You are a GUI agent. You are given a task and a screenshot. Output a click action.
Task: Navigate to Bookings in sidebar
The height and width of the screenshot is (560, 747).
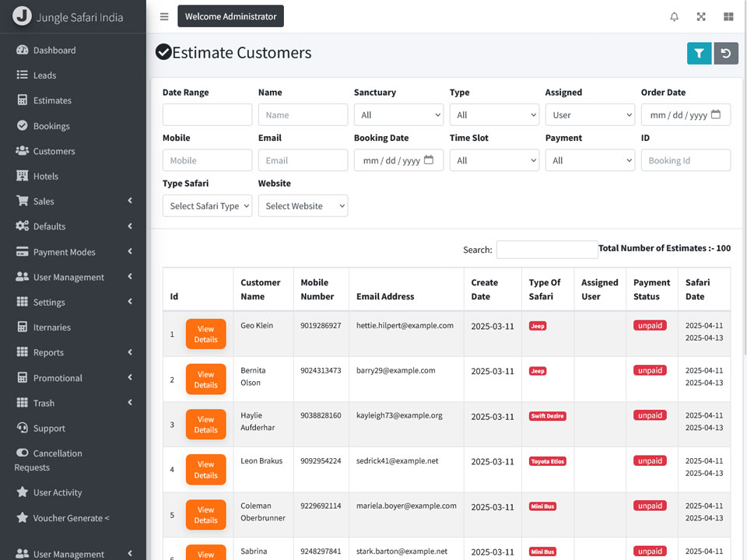pyautogui.click(x=73, y=126)
